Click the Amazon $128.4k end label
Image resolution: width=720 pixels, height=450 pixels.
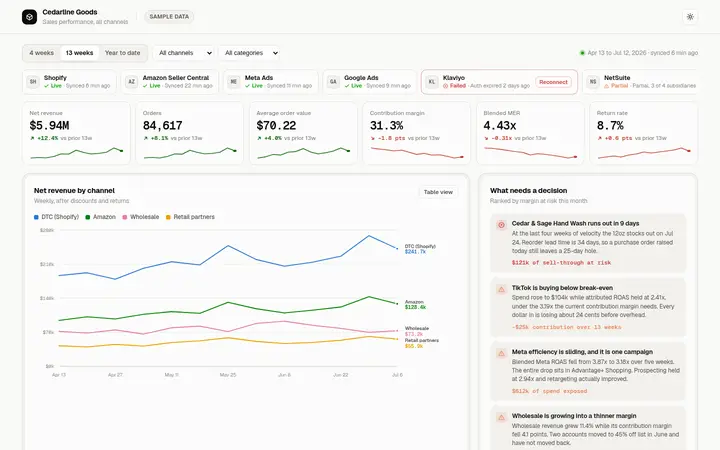point(415,304)
